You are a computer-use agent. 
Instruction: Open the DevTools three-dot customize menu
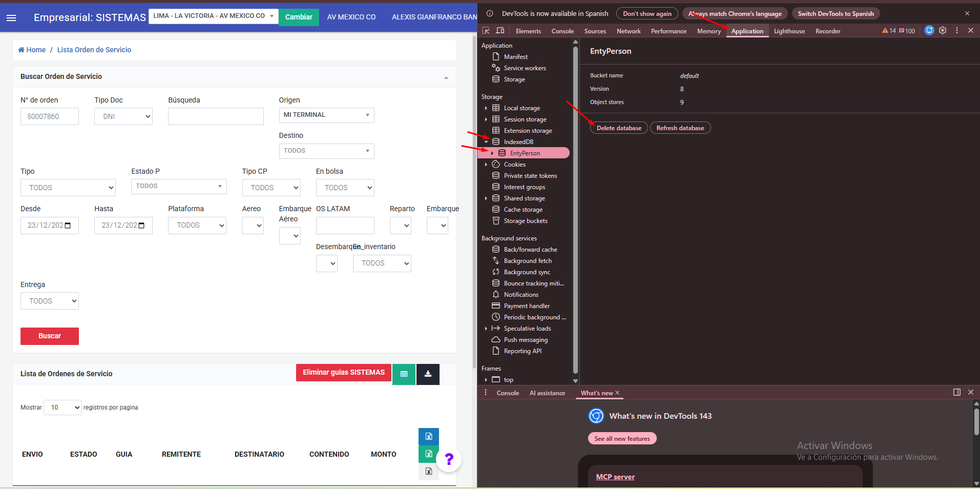tap(956, 31)
